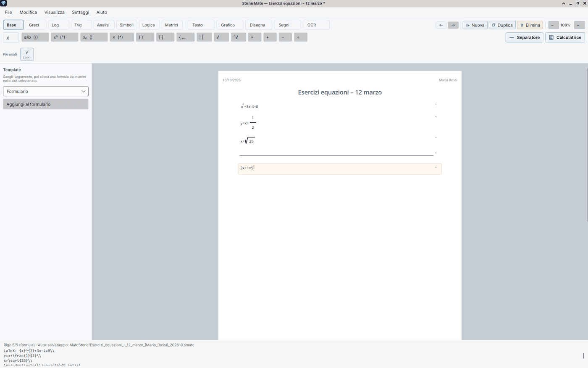Viewport: 588px width, 368px height.
Task: Open the File menu
Action: pyautogui.click(x=8, y=12)
